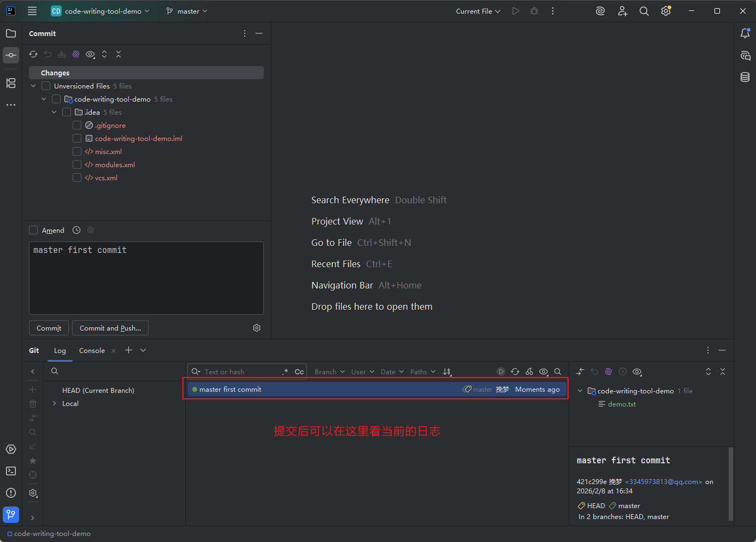Open the Code With Me icon
The height and width of the screenshot is (542, 756).
tap(622, 11)
